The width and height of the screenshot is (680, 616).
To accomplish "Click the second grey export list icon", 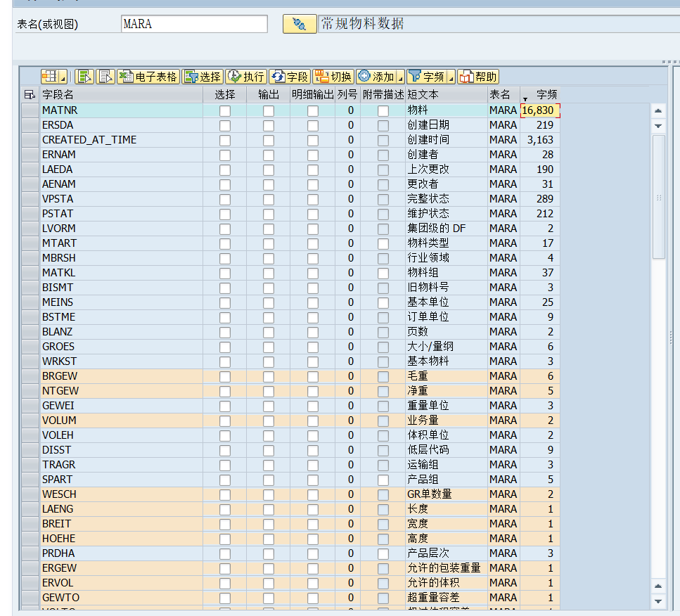I will click(x=105, y=77).
